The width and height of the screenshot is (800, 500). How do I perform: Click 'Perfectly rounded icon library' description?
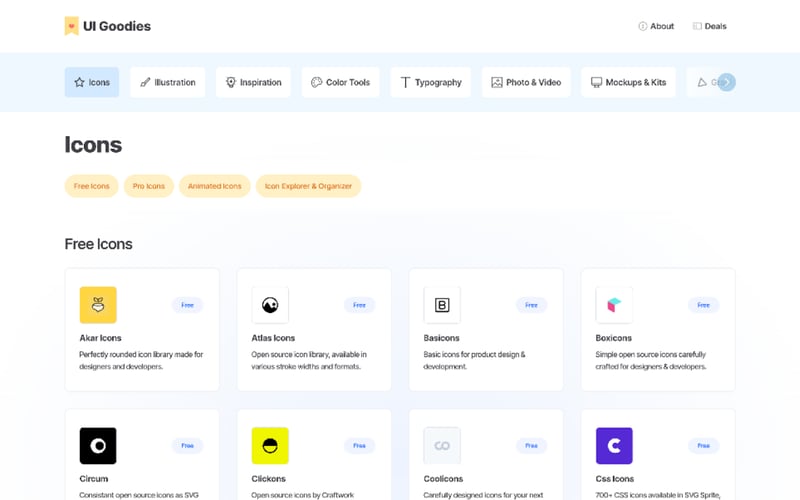(141, 360)
